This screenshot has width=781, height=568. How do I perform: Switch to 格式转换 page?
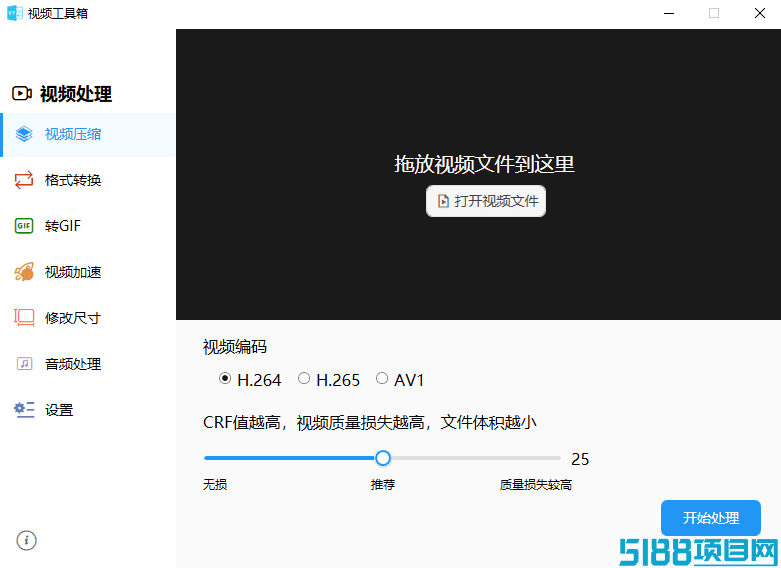[88, 180]
